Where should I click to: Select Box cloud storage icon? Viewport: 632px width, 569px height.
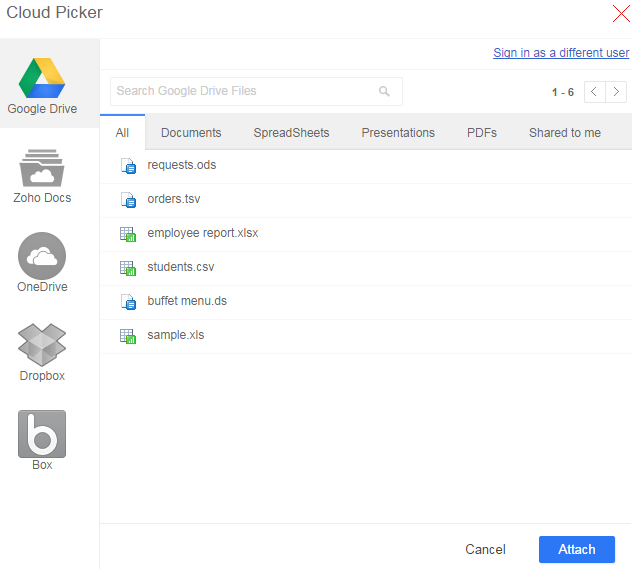click(x=42, y=440)
